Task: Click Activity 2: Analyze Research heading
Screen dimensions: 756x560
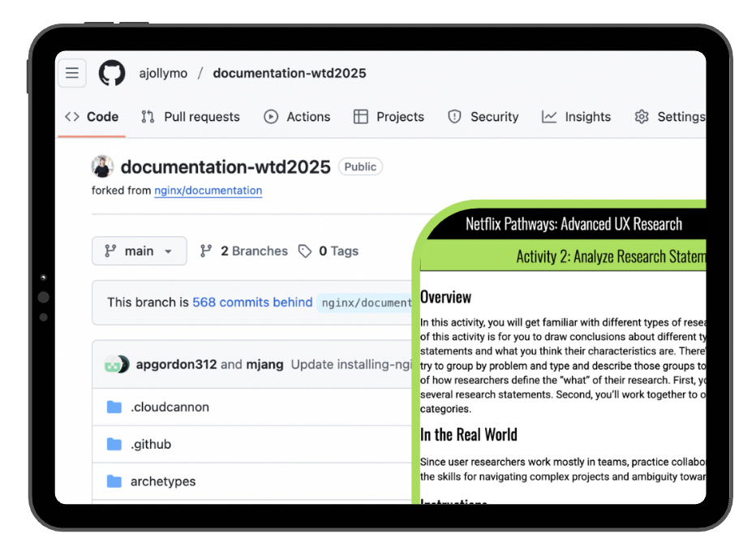Action: (611, 256)
